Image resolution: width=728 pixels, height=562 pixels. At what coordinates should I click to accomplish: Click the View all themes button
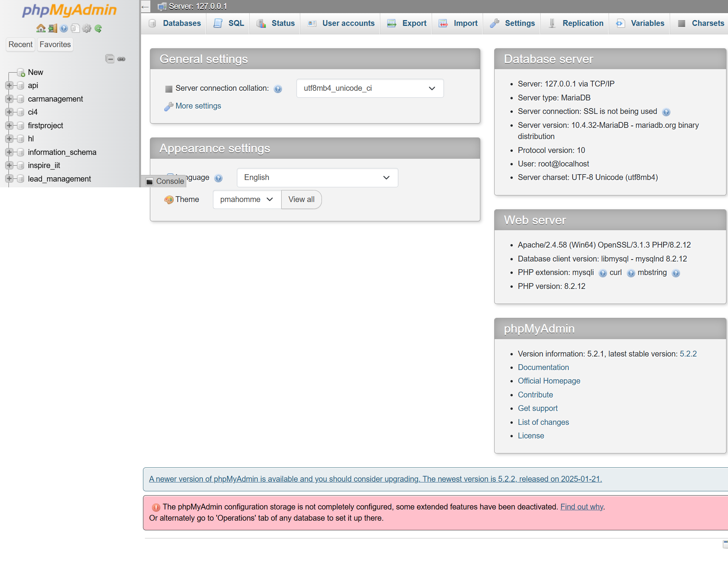pyautogui.click(x=301, y=199)
